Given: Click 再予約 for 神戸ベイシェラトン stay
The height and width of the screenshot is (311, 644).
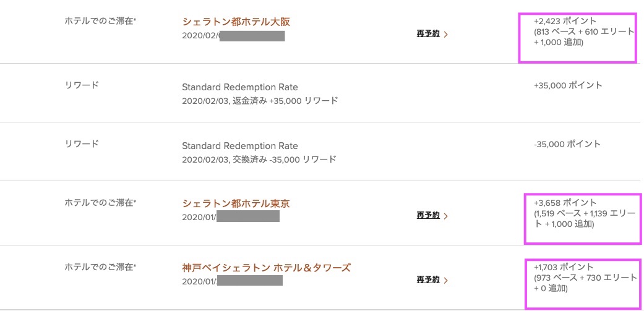Looking at the screenshot, I should coord(428,280).
